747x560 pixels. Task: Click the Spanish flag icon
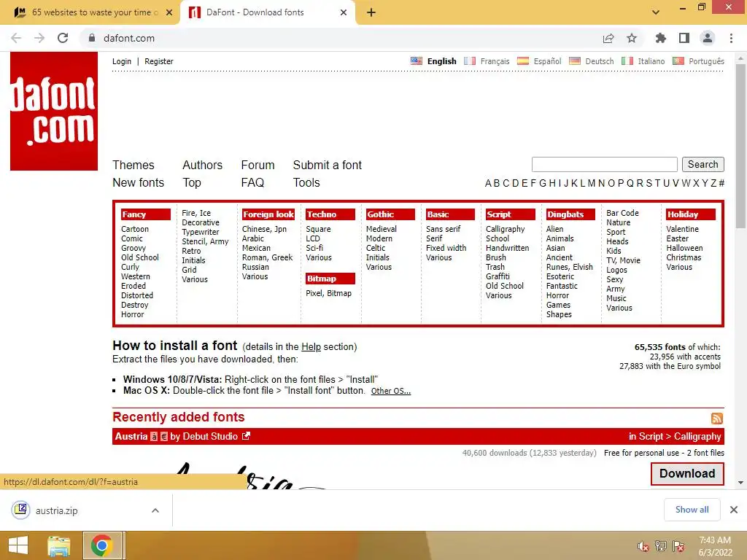click(x=523, y=61)
